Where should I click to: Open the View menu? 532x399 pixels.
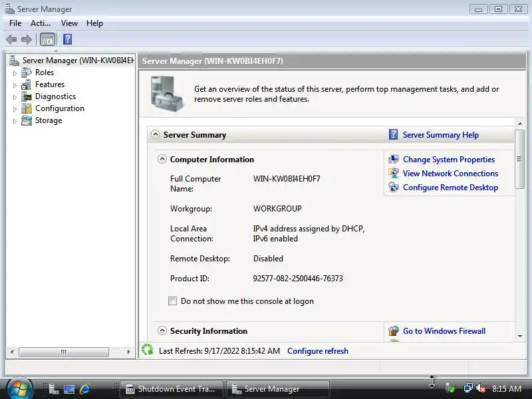(x=69, y=23)
